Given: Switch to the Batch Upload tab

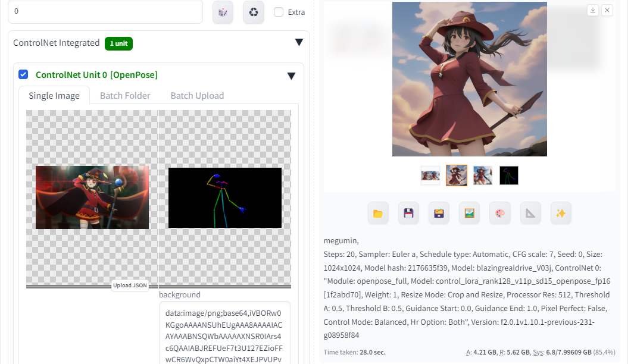Looking at the screenshot, I should tap(197, 96).
